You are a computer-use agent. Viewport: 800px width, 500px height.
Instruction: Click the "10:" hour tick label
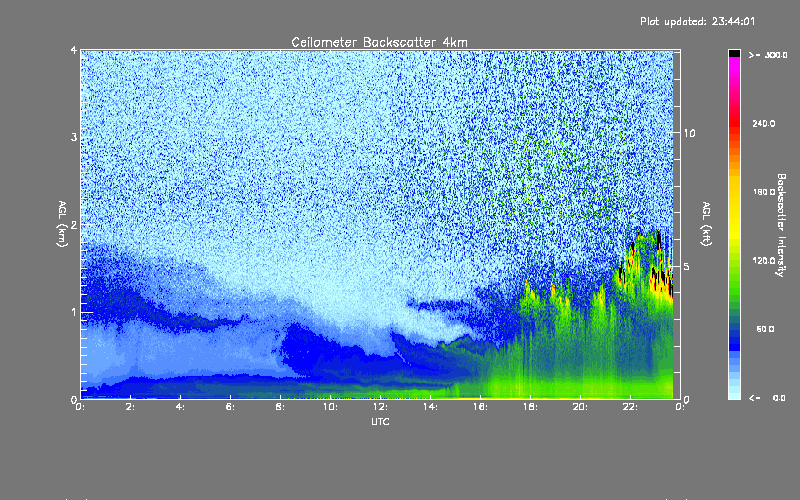click(x=330, y=407)
